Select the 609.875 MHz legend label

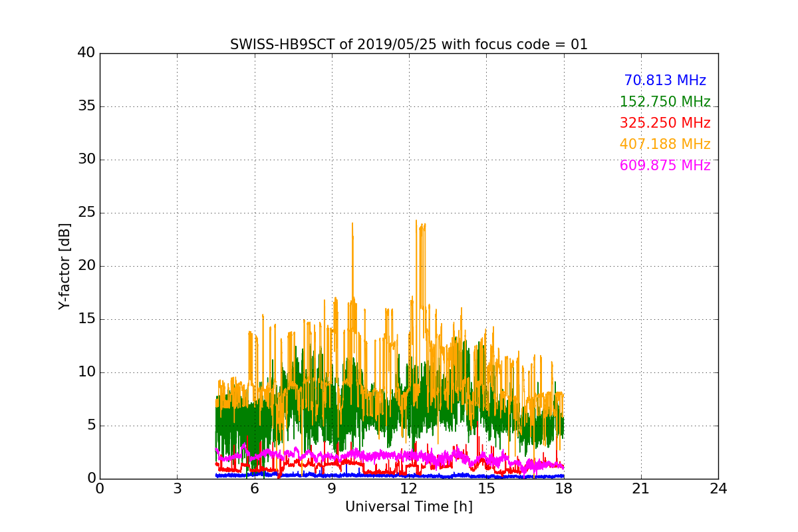[665, 166]
